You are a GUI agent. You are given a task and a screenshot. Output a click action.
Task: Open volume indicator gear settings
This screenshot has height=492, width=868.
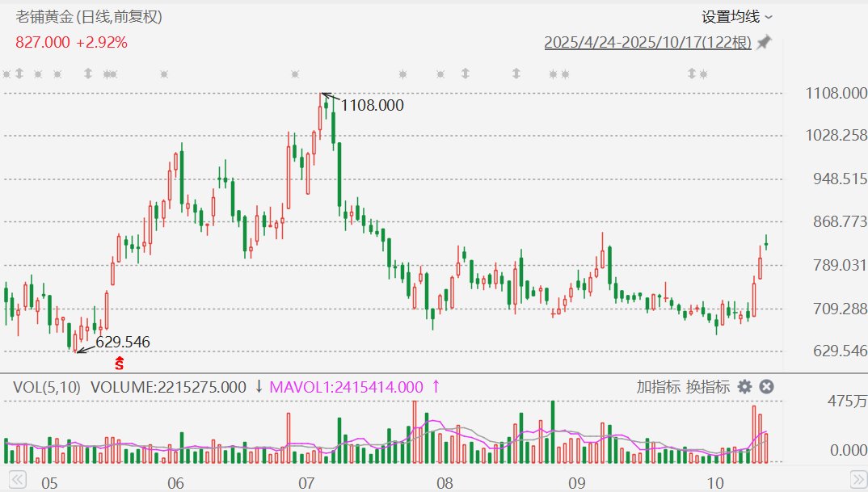[x=744, y=387]
